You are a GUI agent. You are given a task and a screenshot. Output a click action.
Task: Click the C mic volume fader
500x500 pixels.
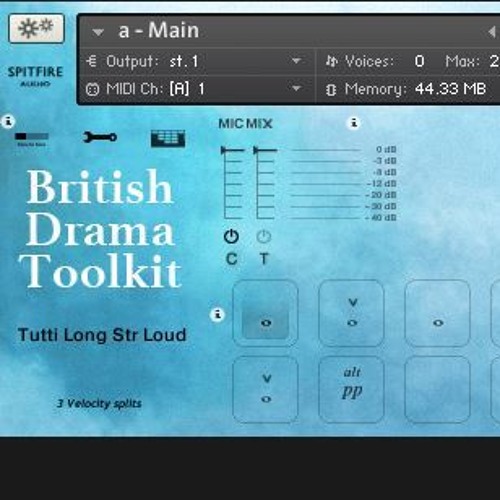click(233, 150)
